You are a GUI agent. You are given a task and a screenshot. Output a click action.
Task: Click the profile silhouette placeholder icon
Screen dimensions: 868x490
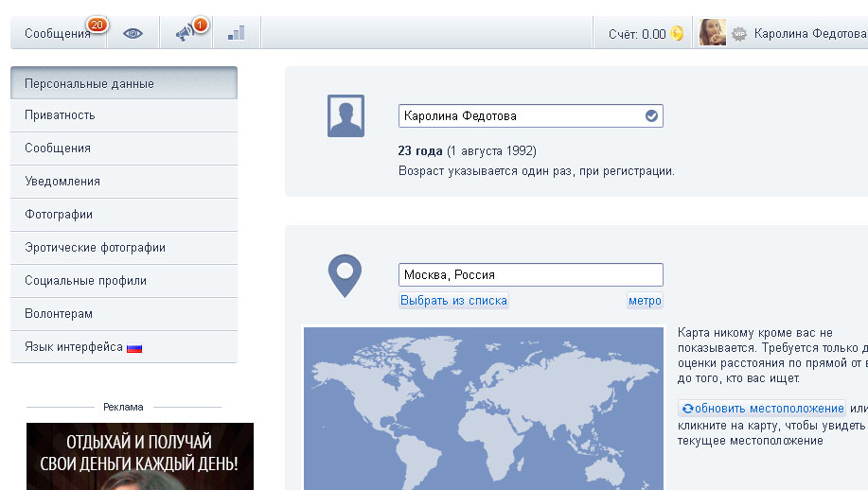coord(346,115)
